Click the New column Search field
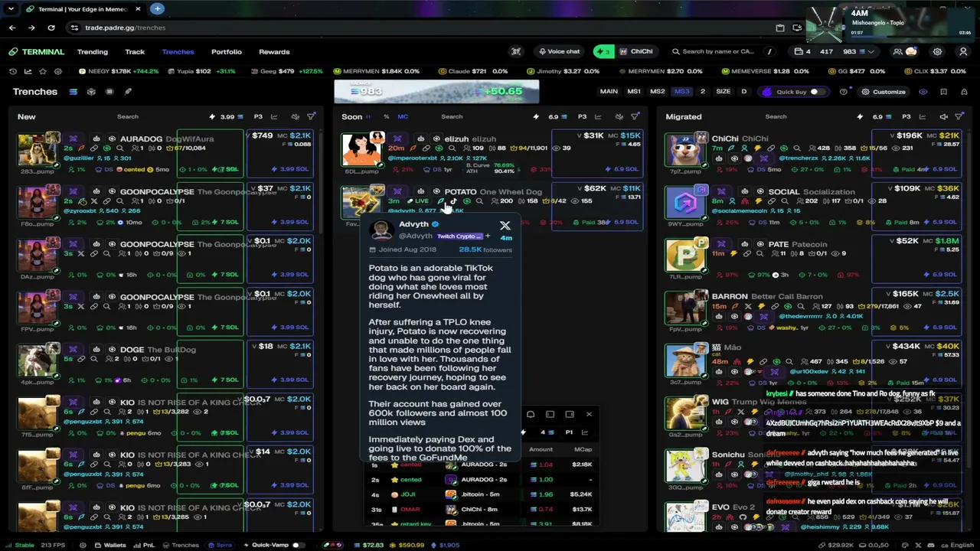Screen dimensions: 980x551 (128, 117)
